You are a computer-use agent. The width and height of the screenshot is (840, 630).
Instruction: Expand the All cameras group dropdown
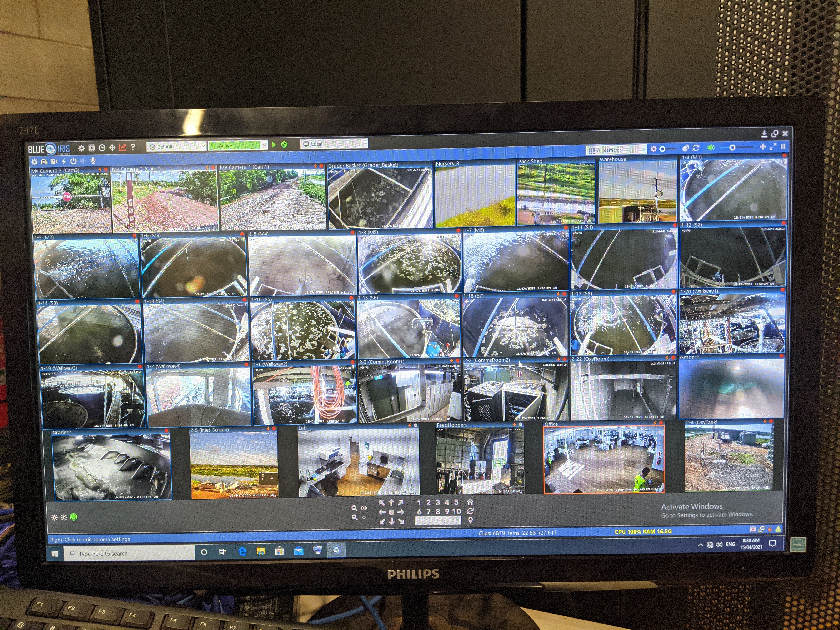click(x=643, y=149)
